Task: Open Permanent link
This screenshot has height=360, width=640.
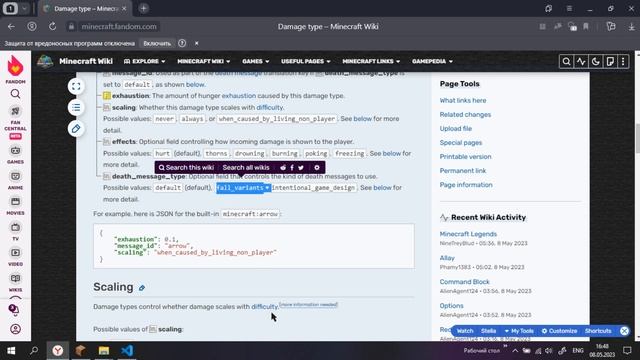Action: click(463, 171)
